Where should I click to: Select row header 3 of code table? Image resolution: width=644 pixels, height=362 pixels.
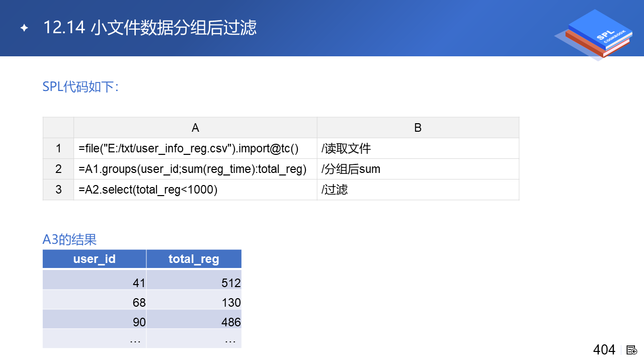pyautogui.click(x=58, y=190)
